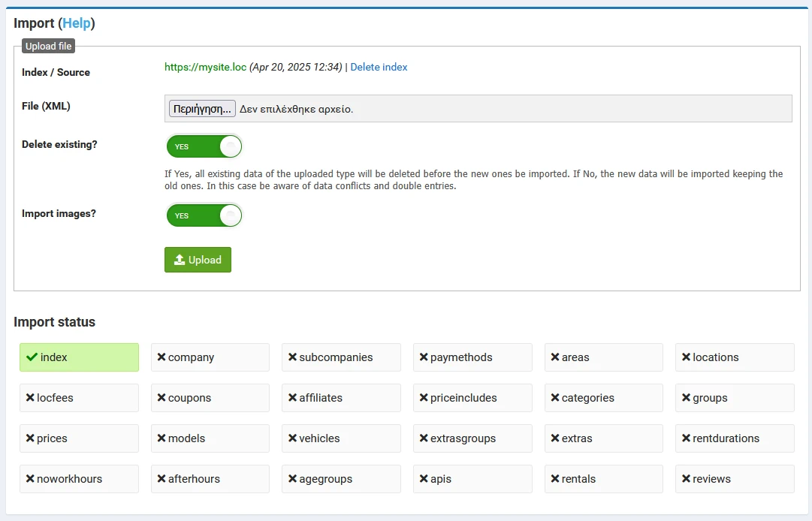Select the Upload file legend tab

coord(48,46)
